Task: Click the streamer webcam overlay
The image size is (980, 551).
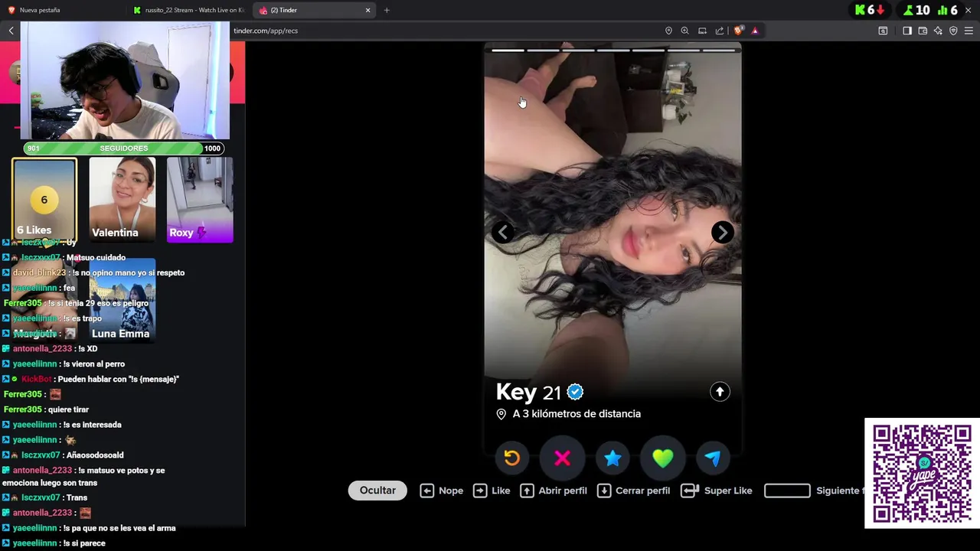Action: click(124, 80)
